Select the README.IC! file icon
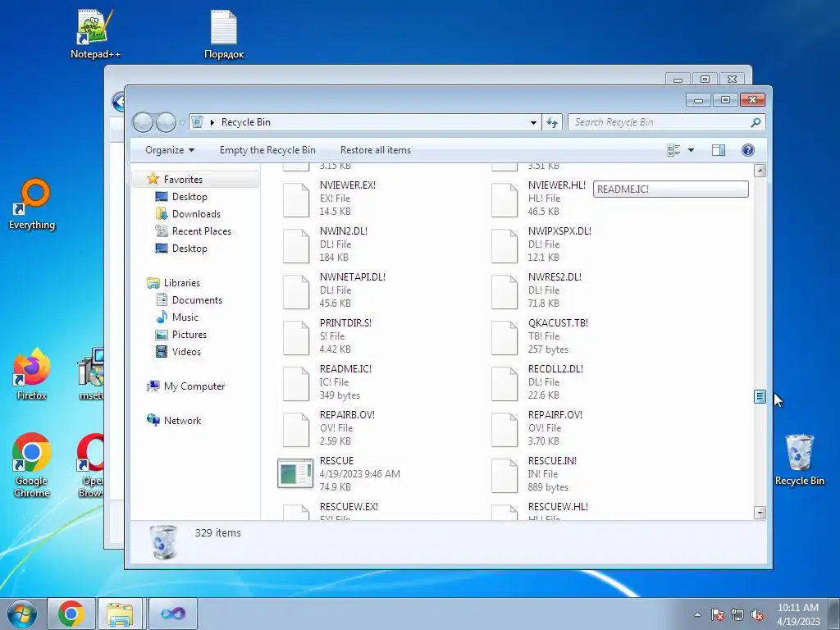This screenshot has width=840, height=630. 295,382
